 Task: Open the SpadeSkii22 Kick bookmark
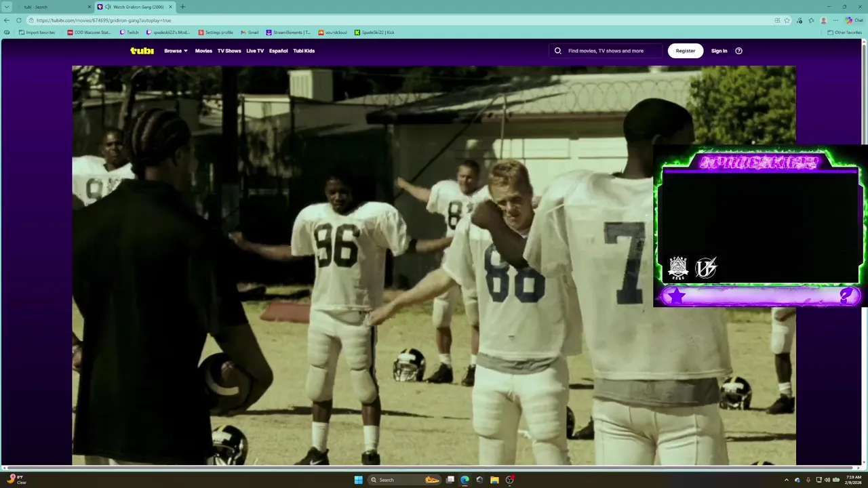[x=374, y=33]
